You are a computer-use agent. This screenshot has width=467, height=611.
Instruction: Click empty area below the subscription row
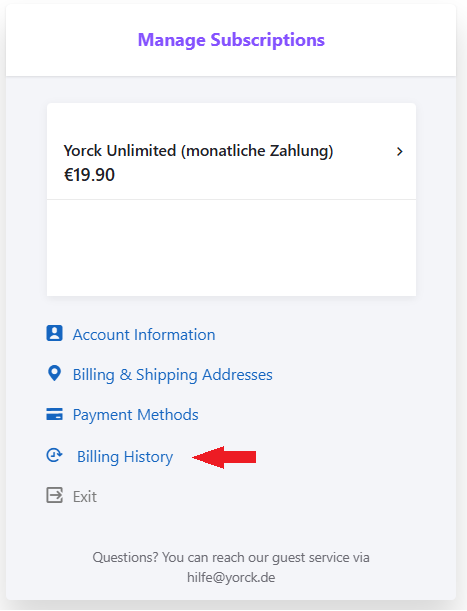(231, 248)
